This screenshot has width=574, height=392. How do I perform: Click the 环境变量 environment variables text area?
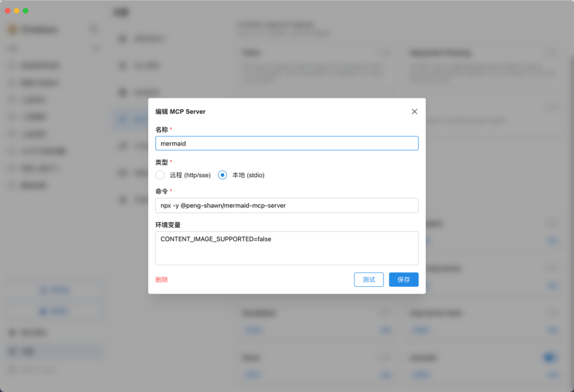[286, 248]
